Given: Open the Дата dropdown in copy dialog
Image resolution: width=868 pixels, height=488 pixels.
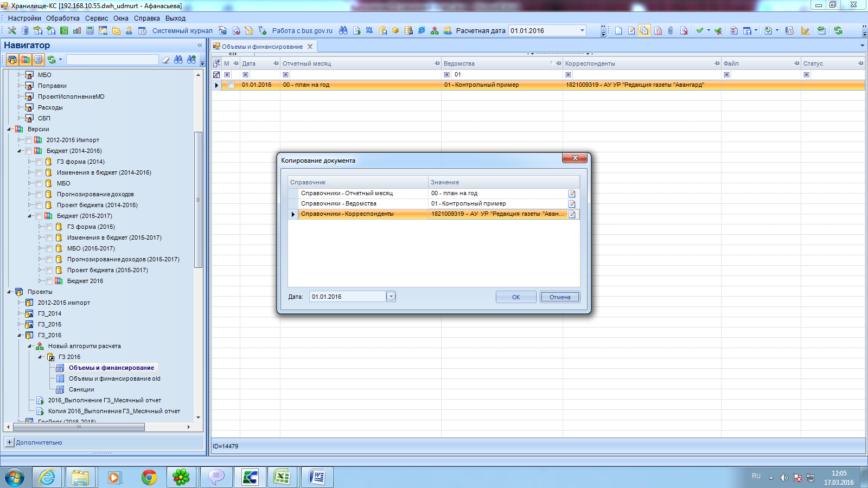Looking at the screenshot, I should (391, 297).
